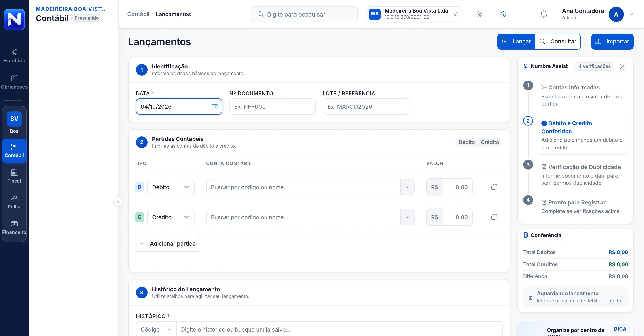Open the Financeiro module

coord(14,228)
